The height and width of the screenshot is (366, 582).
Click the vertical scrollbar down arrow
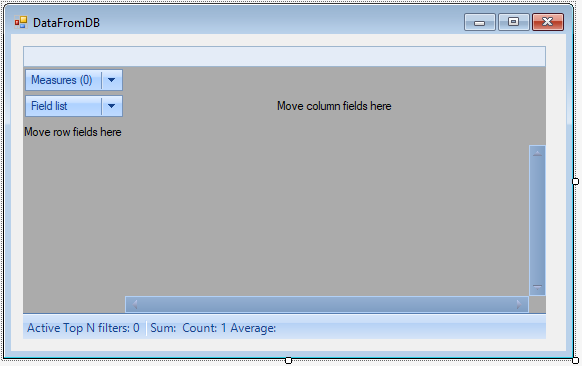pyautogui.click(x=537, y=287)
